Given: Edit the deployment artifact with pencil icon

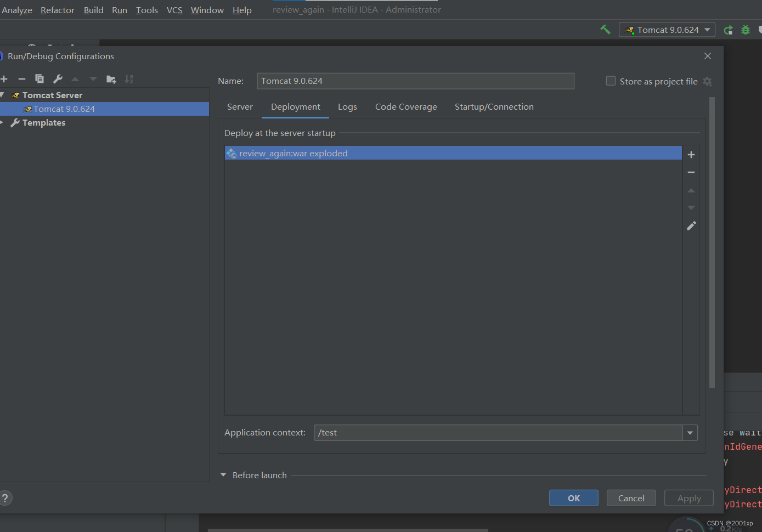Looking at the screenshot, I should (x=691, y=225).
